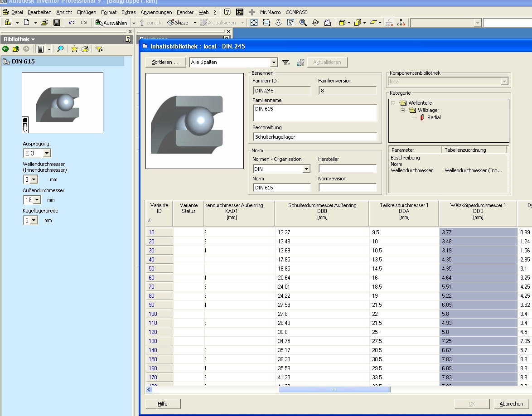Select the Radial category tree item

434,117
